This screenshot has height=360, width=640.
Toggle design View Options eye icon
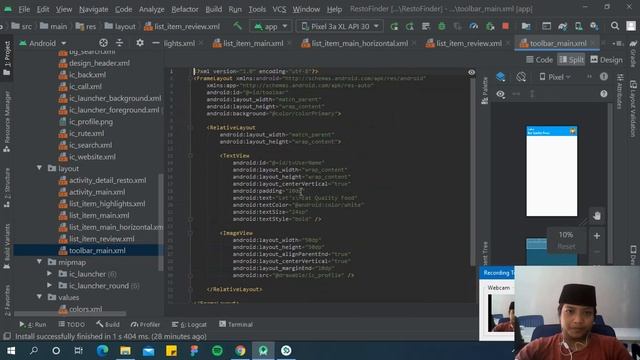pos(500,94)
